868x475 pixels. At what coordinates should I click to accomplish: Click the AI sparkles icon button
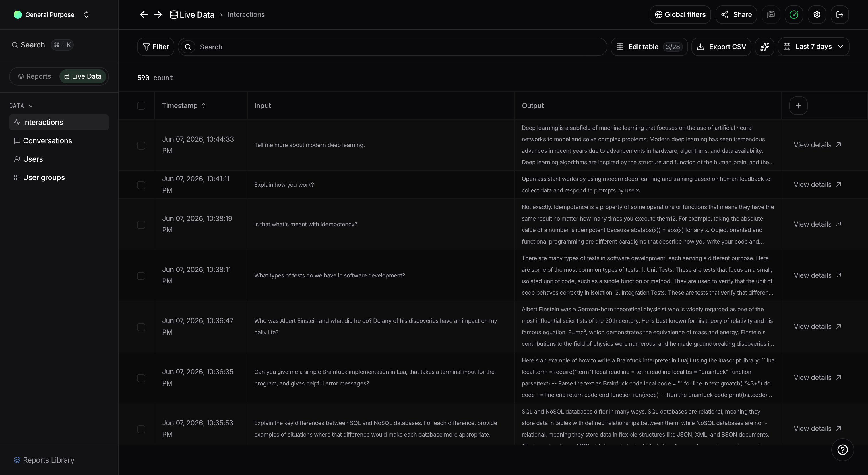[765, 47]
